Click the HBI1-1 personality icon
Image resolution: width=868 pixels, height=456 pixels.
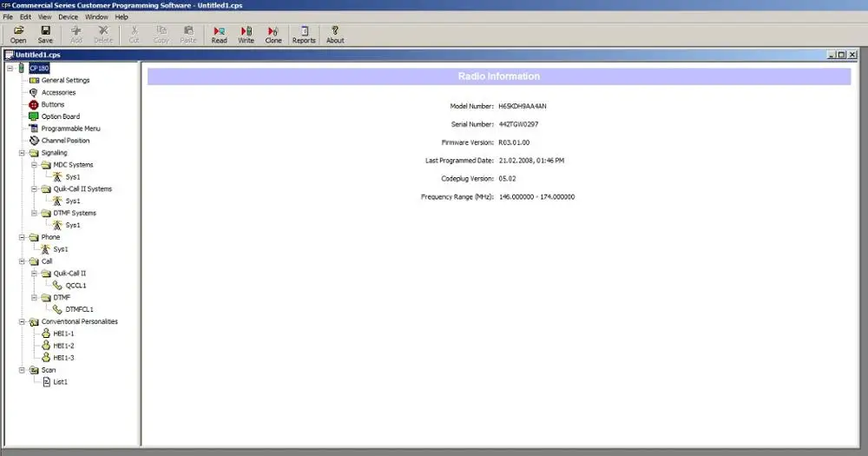[46, 334]
